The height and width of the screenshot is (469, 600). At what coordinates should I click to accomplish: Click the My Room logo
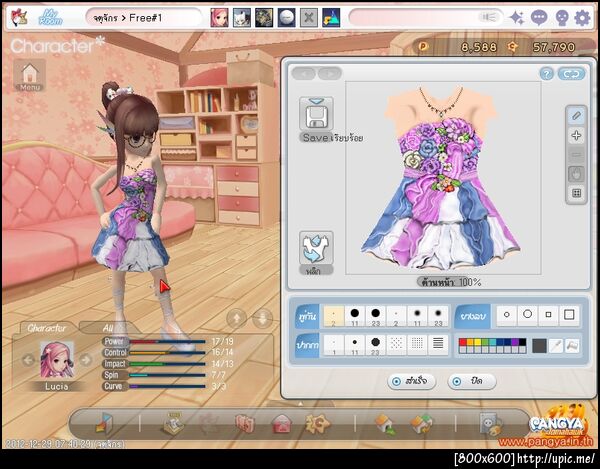(x=50, y=18)
